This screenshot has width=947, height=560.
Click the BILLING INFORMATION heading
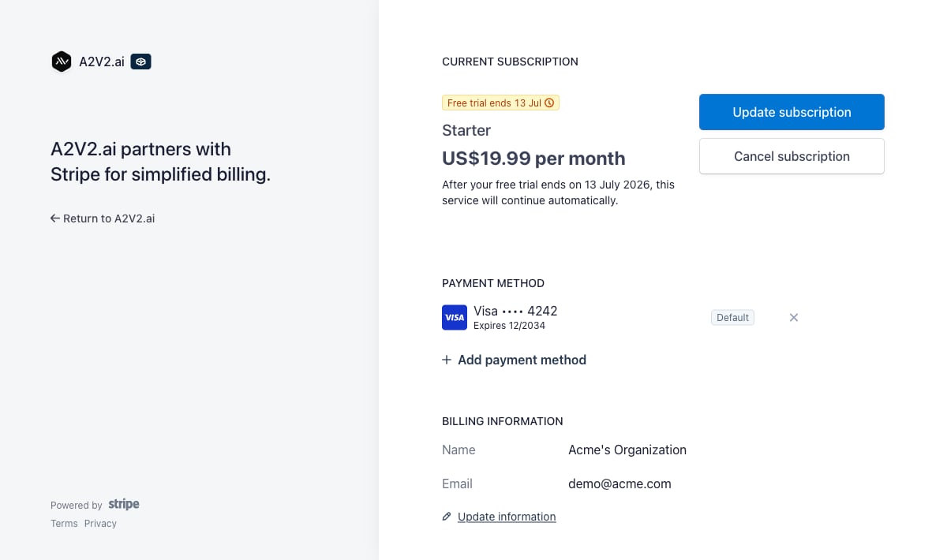[x=503, y=421]
